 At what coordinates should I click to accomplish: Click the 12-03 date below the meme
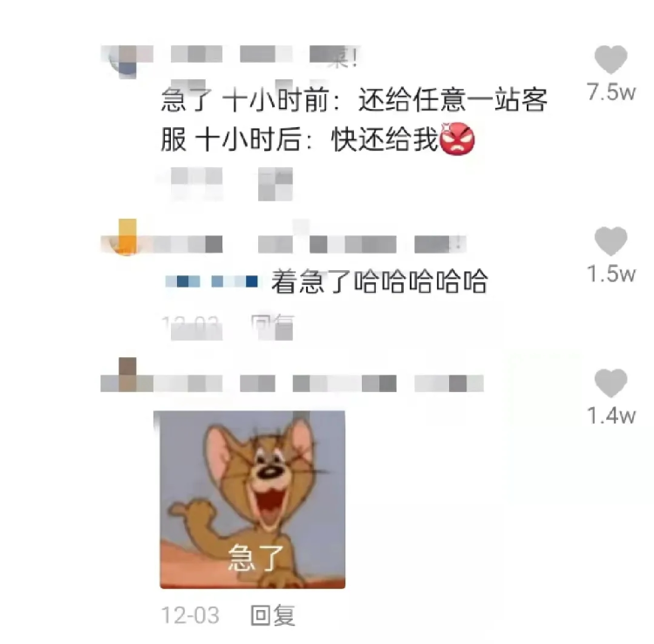pyautogui.click(x=190, y=615)
